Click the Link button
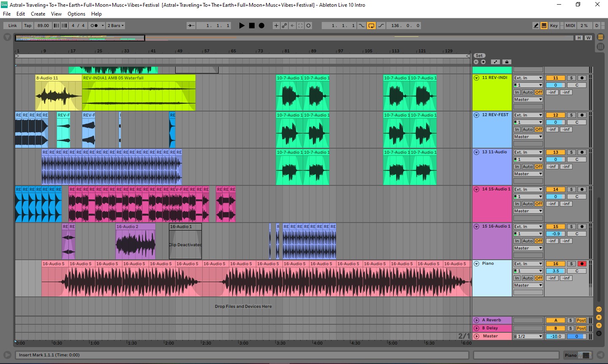 (x=13, y=26)
